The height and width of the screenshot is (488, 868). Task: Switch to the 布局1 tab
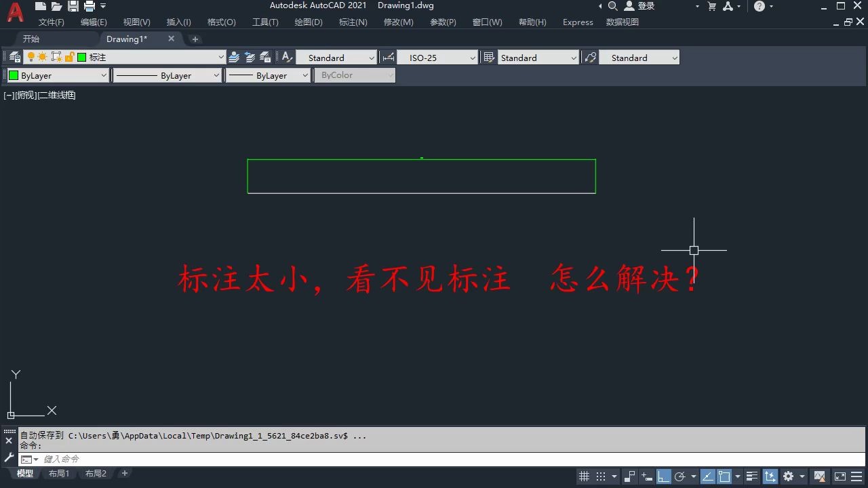coord(60,473)
